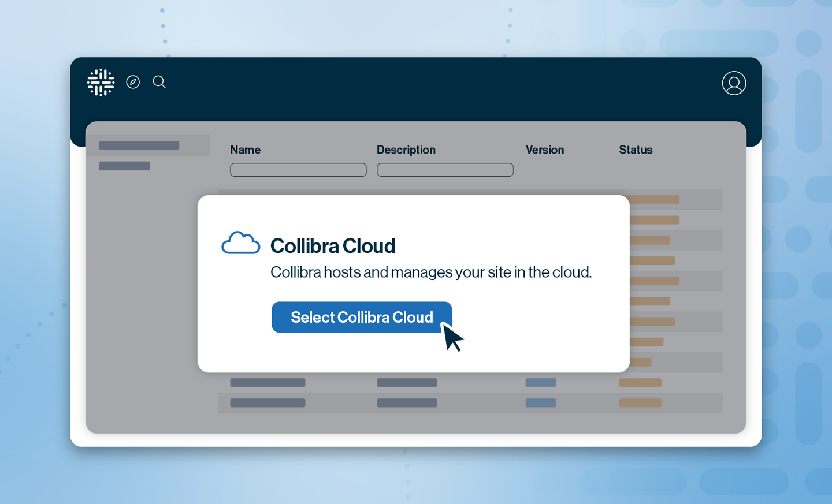
Task: Click the Status column header
Action: point(636,150)
